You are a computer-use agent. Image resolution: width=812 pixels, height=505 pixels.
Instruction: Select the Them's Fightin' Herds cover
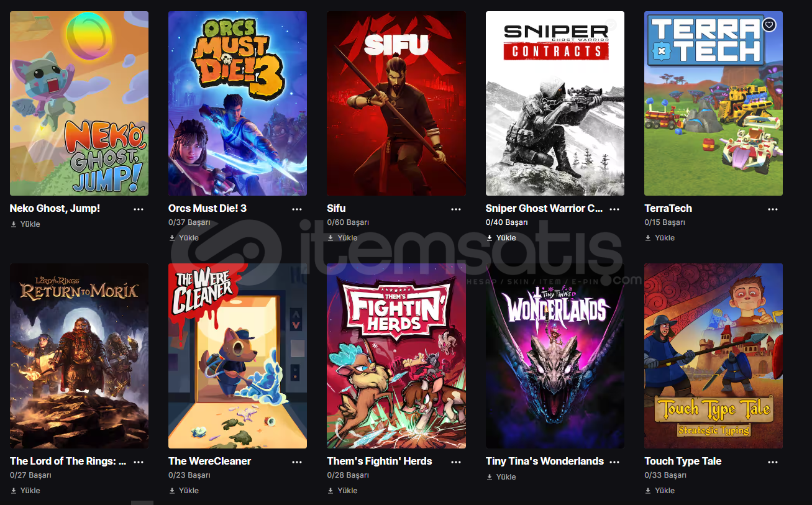(x=396, y=356)
